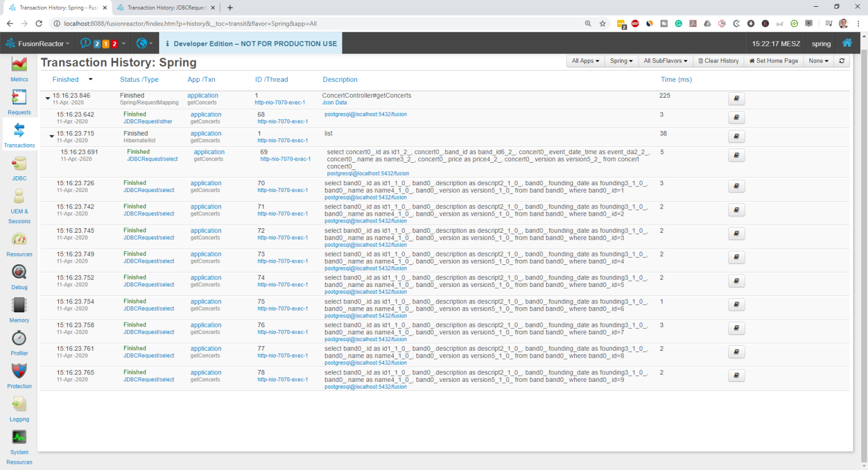Viewport: 868px width, 470px height.
Task: Open the All Apps dropdown
Action: coord(585,60)
